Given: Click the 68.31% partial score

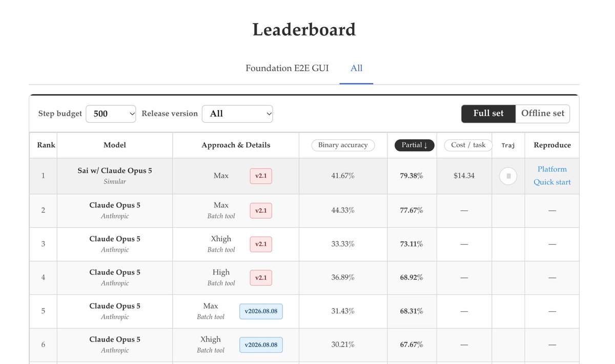Looking at the screenshot, I should coord(412,311).
